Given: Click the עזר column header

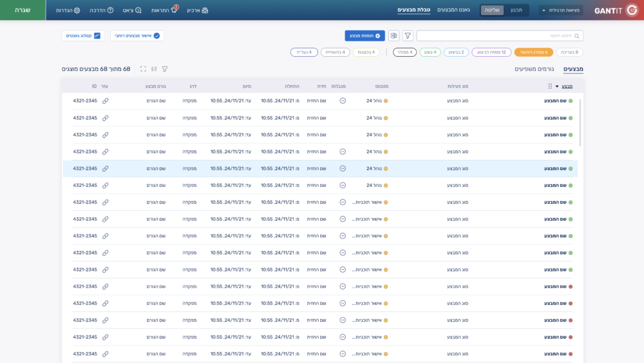Looking at the screenshot, I should [x=104, y=86].
